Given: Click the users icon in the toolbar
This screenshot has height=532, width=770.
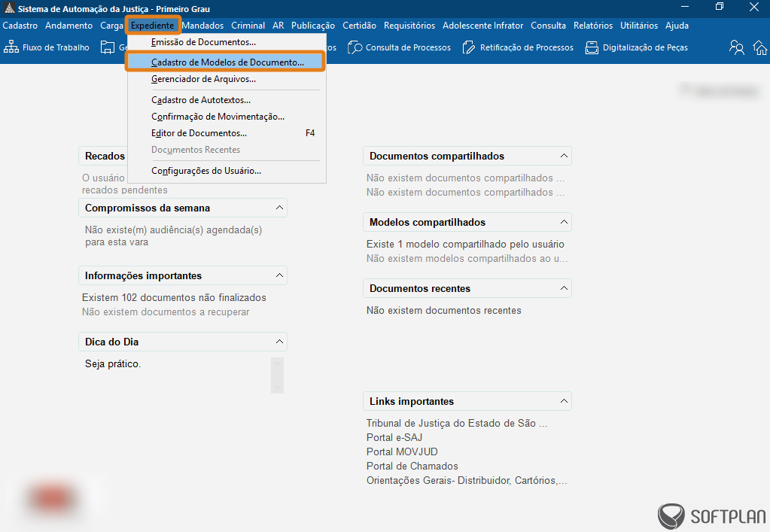Looking at the screenshot, I should point(737,47).
